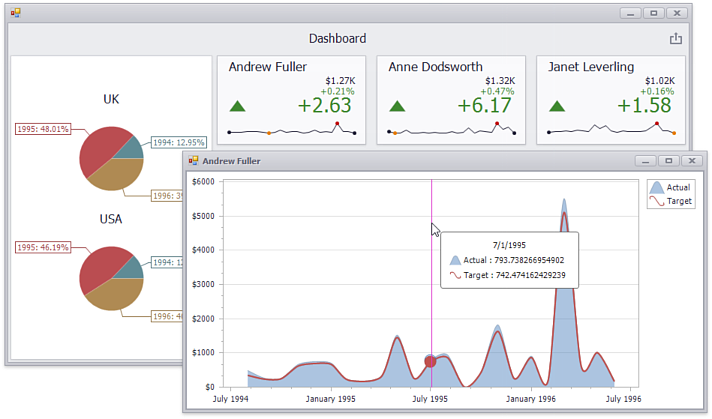Click the Andrew Fuller window app icon
The height and width of the screenshot is (419, 712).
193,161
